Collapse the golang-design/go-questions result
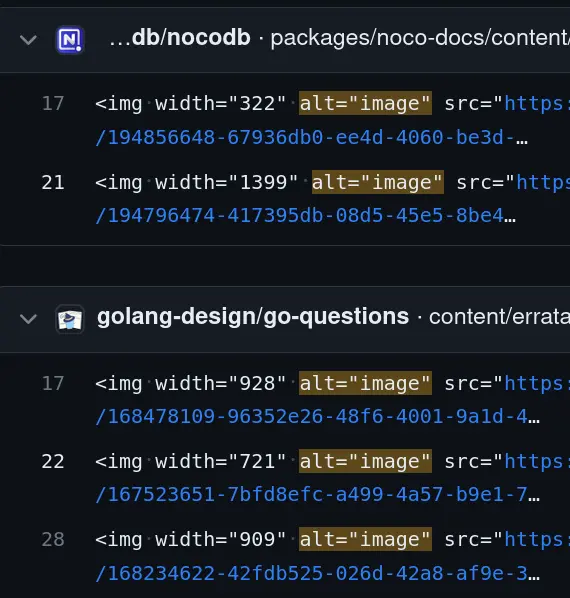 (28, 318)
